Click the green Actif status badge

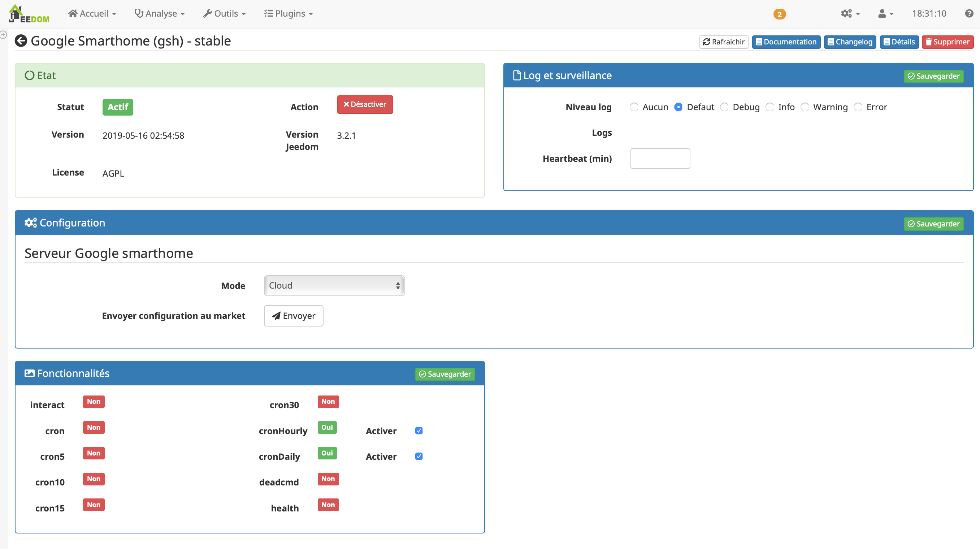point(118,107)
